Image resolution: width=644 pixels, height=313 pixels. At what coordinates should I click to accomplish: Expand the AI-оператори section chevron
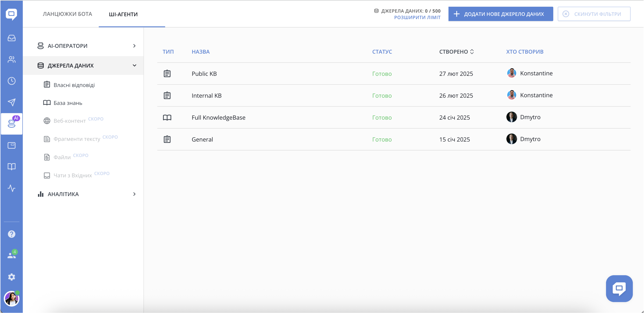134,46
